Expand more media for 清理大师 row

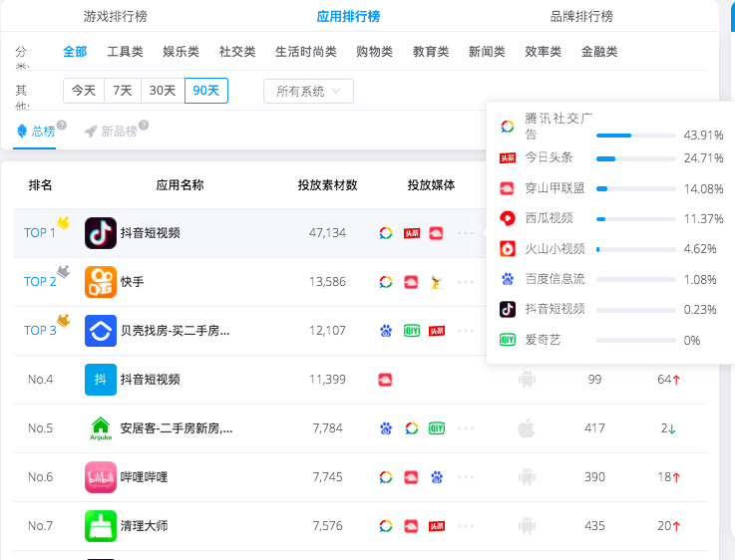[x=466, y=526]
